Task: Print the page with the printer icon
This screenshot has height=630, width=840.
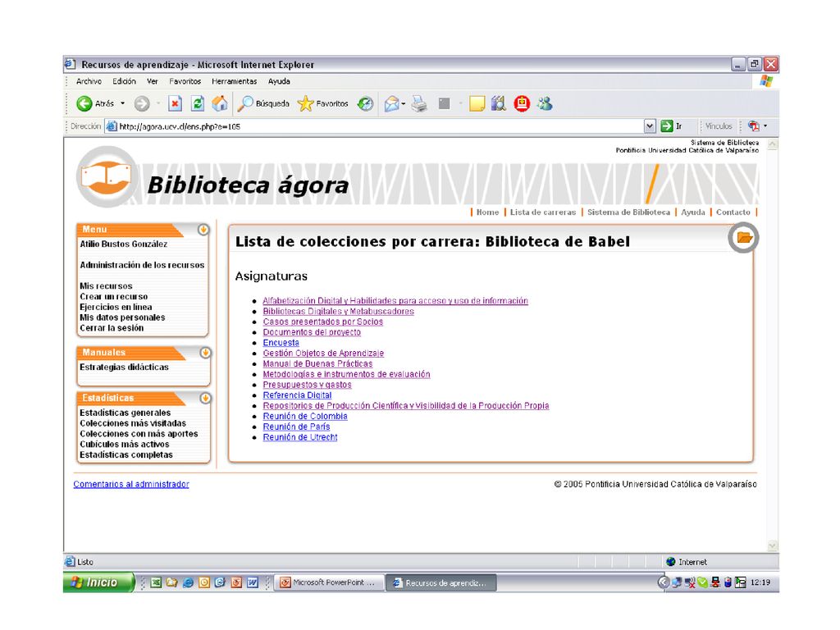Action: (x=419, y=103)
